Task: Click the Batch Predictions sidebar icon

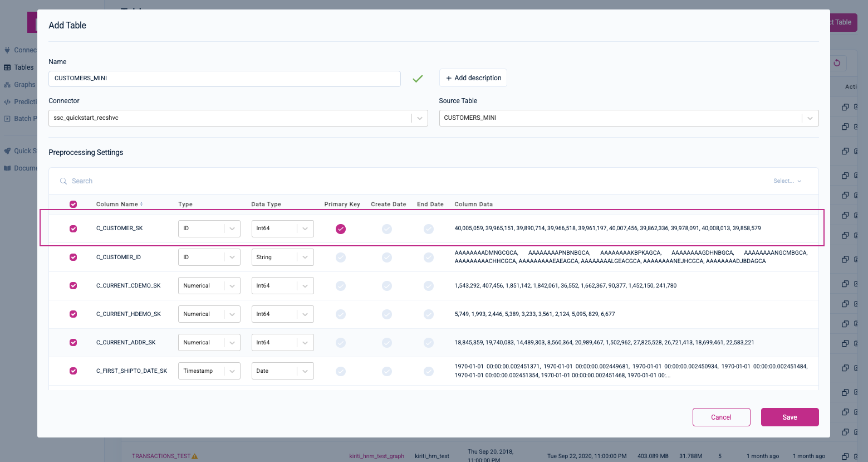Action: pos(7,119)
